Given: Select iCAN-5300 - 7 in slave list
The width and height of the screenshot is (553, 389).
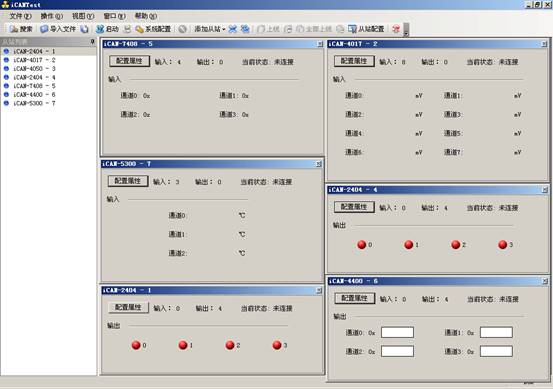Looking at the screenshot, I should click(x=34, y=103).
